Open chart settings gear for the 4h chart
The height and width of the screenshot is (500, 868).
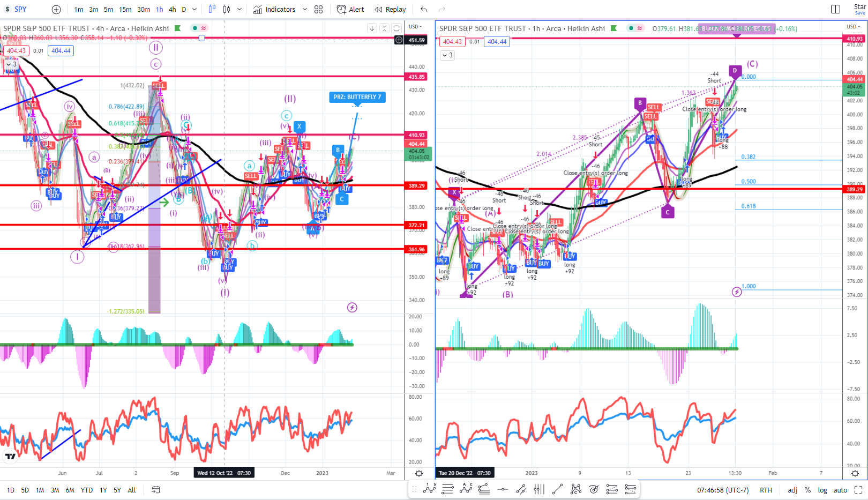(x=419, y=473)
